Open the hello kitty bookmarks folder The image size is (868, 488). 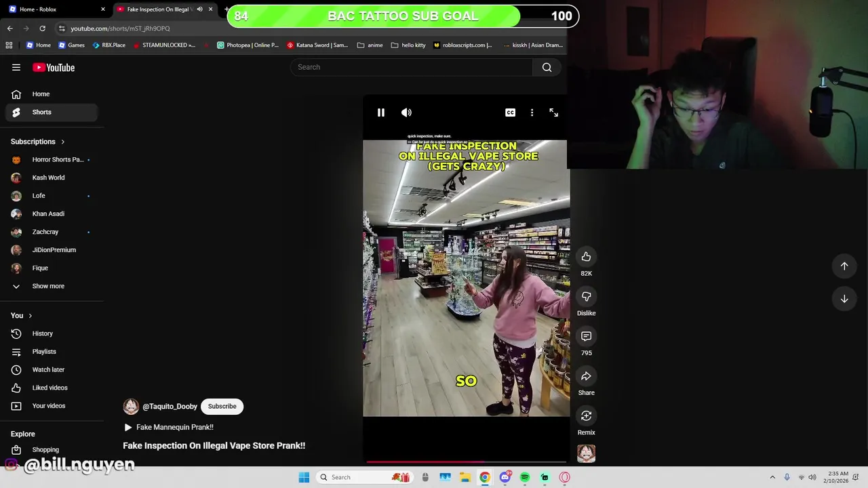point(408,45)
